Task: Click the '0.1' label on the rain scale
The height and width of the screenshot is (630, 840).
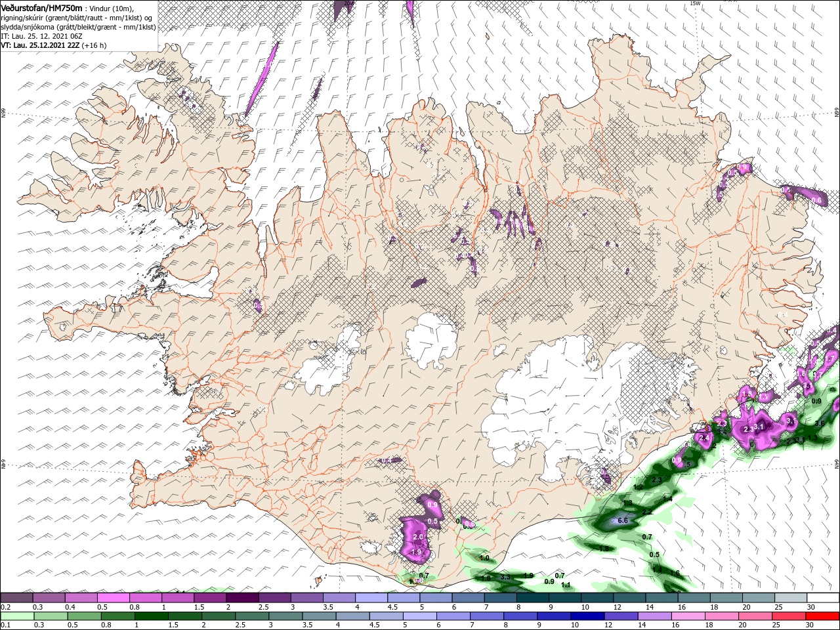Action: pyautogui.click(x=5, y=625)
